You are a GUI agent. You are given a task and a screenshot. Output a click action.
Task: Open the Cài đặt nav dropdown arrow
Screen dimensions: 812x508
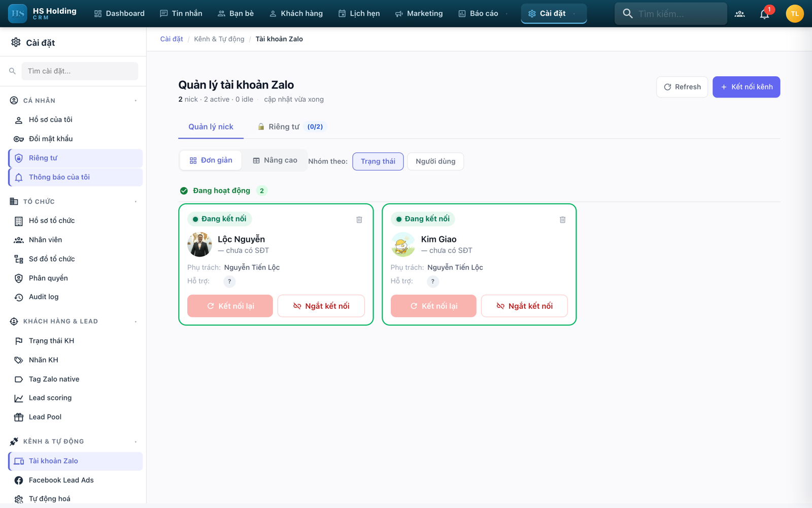574,14
